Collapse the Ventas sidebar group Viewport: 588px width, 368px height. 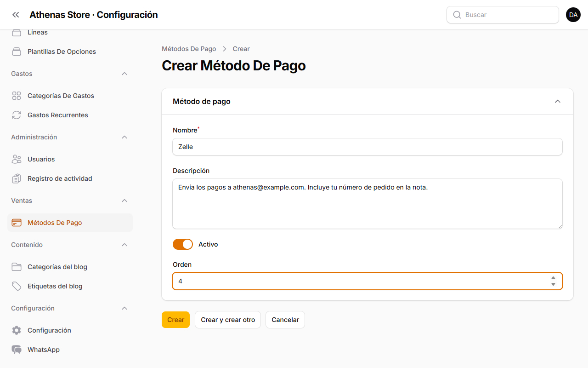point(124,201)
